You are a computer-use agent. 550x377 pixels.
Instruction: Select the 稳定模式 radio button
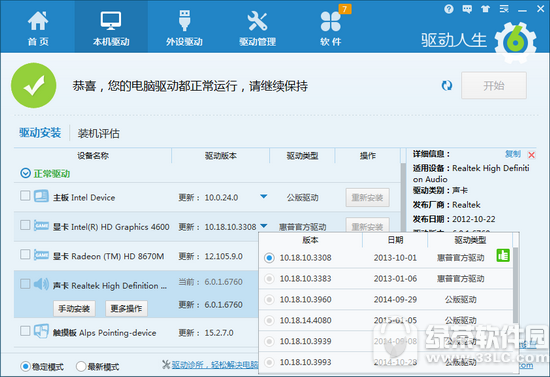[25, 366]
